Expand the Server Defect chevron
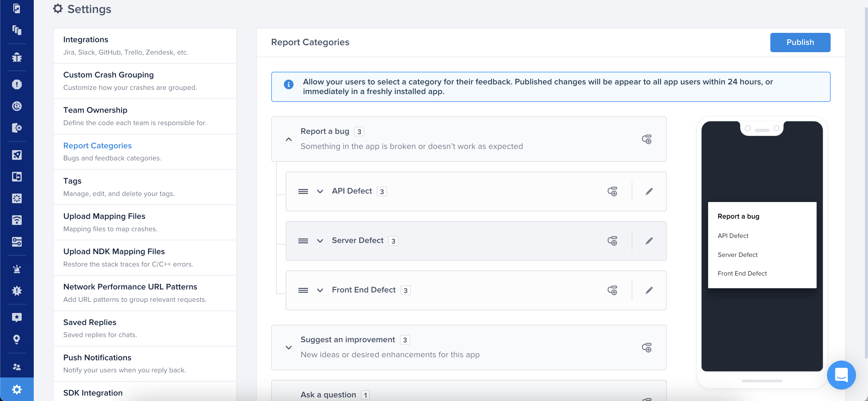 pos(320,241)
